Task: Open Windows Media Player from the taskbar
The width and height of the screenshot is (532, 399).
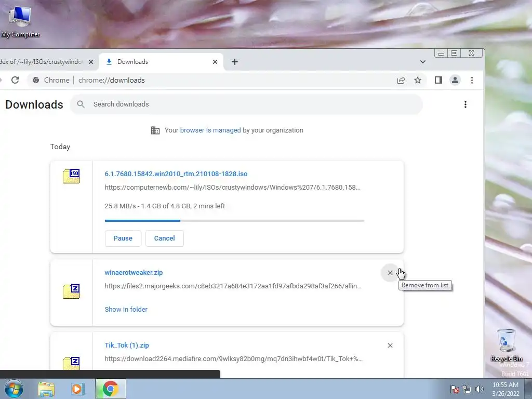Action: (77, 389)
